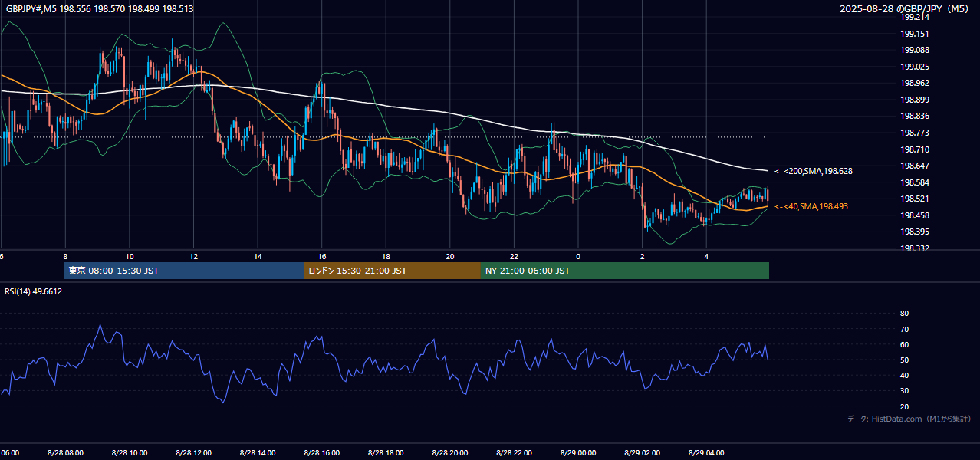Click hour tick 10 under price chart
980x460 pixels.
pyautogui.click(x=130, y=256)
